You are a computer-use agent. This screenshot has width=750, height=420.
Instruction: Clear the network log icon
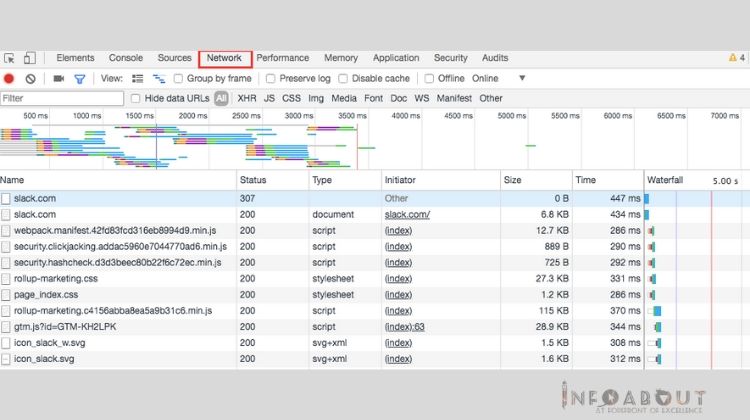[x=31, y=78]
